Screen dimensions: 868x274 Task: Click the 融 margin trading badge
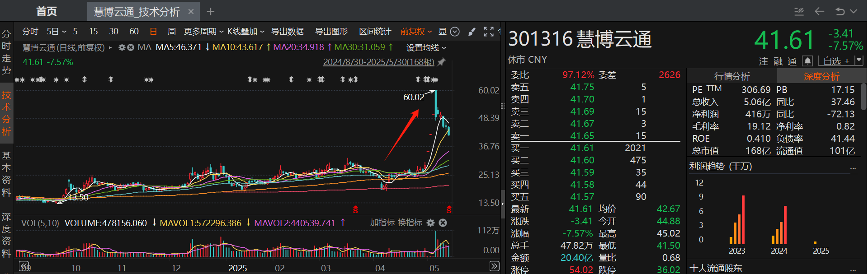[x=778, y=61]
